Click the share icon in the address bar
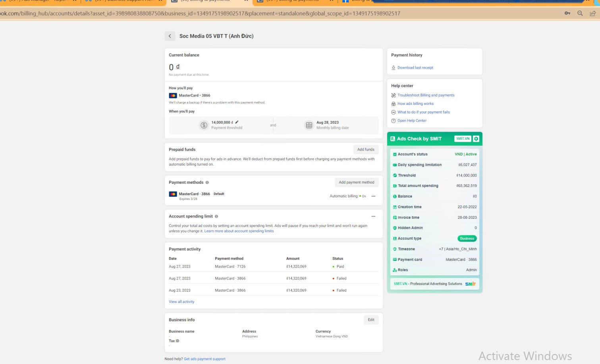 pyautogui.click(x=593, y=13)
